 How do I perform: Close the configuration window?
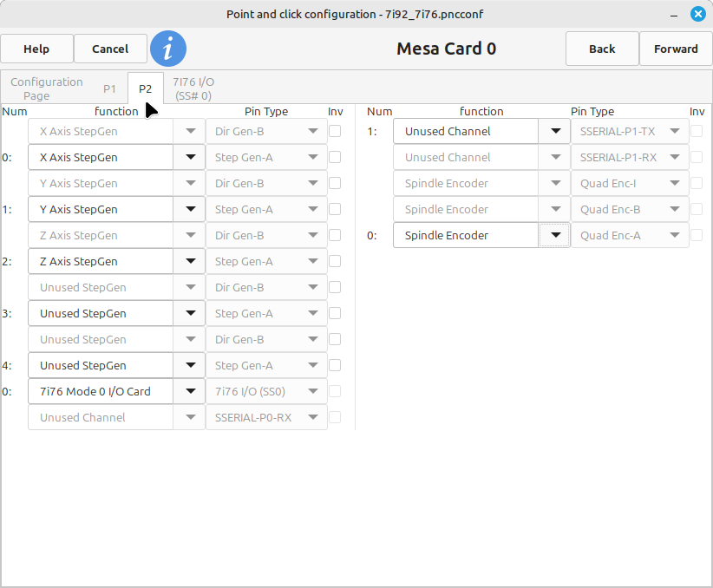coord(697,15)
